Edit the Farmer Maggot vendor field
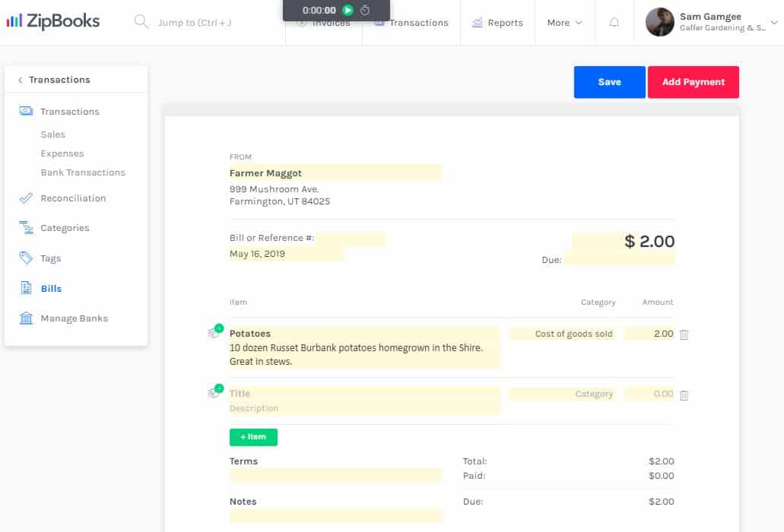Image resolution: width=784 pixels, height=532 pixels. point(335,173)
